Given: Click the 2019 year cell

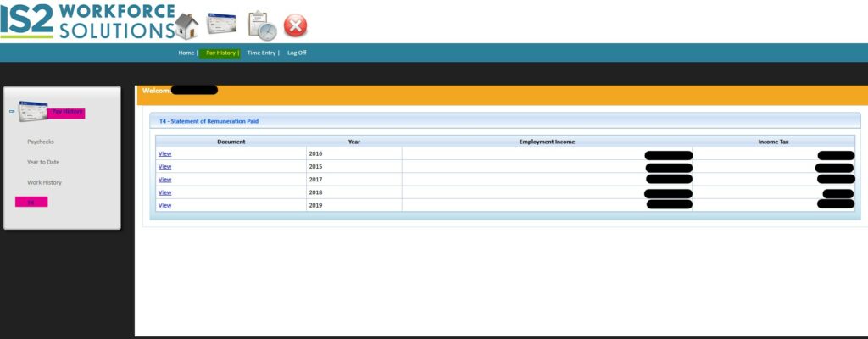Looking at the screenshot, I should coord(354,205).
